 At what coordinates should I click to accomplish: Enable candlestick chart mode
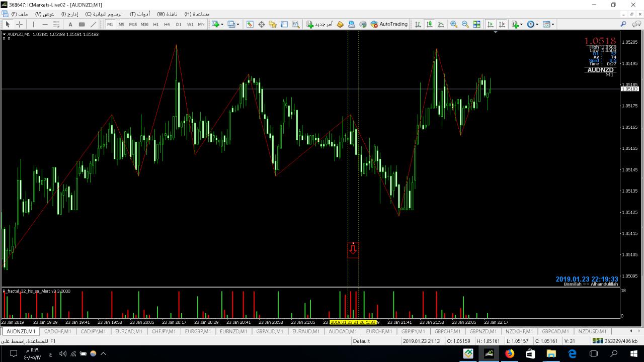tap(429, 24)
